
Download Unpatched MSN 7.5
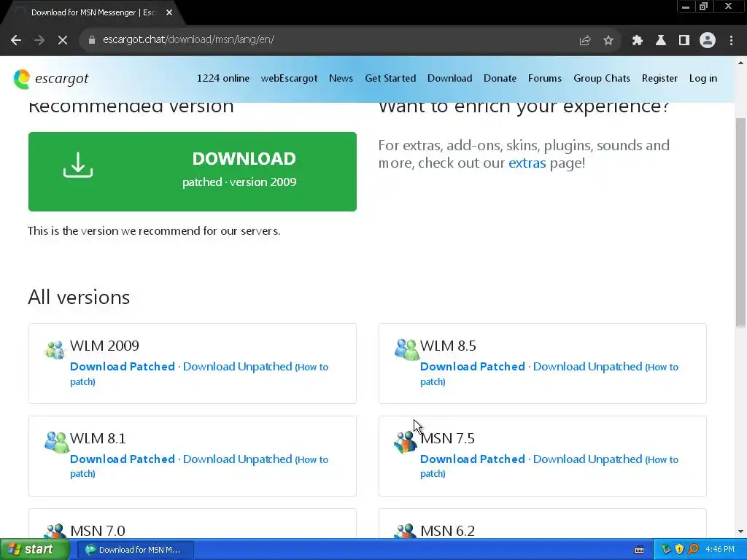click(x=587, y=459)
